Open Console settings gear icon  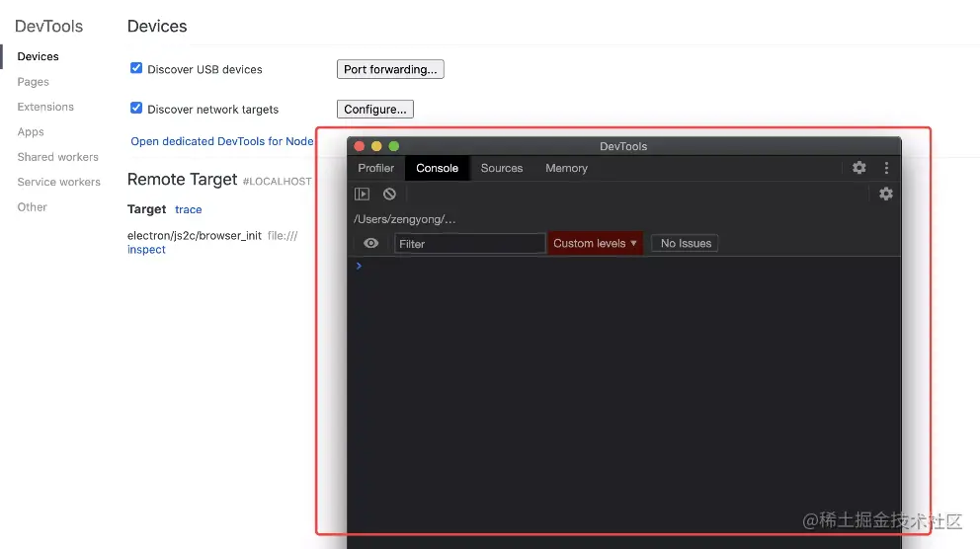pyautogui.click(x=885, y=195)
